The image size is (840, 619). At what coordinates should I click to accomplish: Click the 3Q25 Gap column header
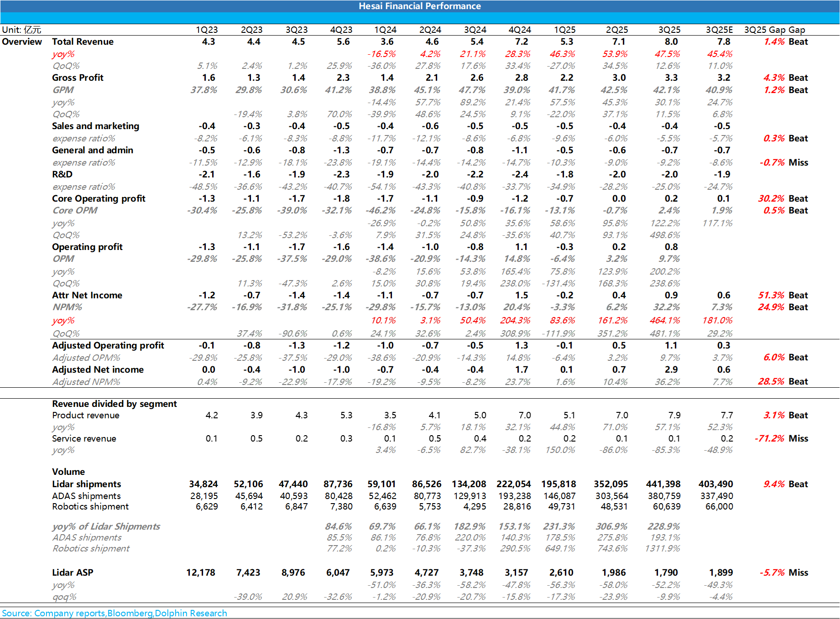pos(774,30)
